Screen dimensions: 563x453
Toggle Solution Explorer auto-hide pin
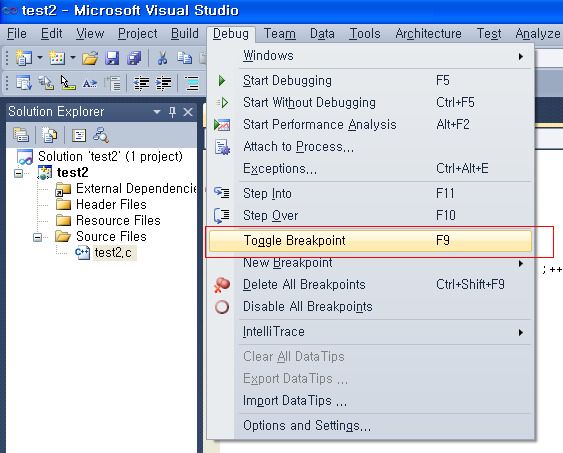pyautogui.click(x=172, y=112)
